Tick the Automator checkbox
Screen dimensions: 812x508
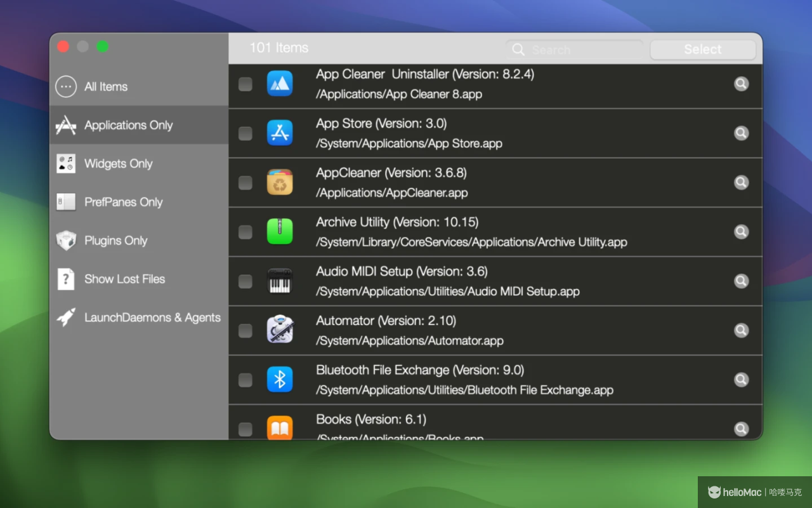[x=245, y=330]
